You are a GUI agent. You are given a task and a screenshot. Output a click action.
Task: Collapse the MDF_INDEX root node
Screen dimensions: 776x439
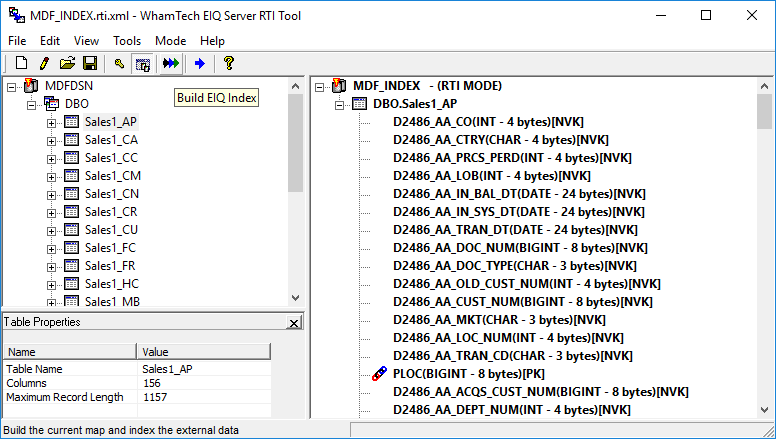(x=319, y=88)
